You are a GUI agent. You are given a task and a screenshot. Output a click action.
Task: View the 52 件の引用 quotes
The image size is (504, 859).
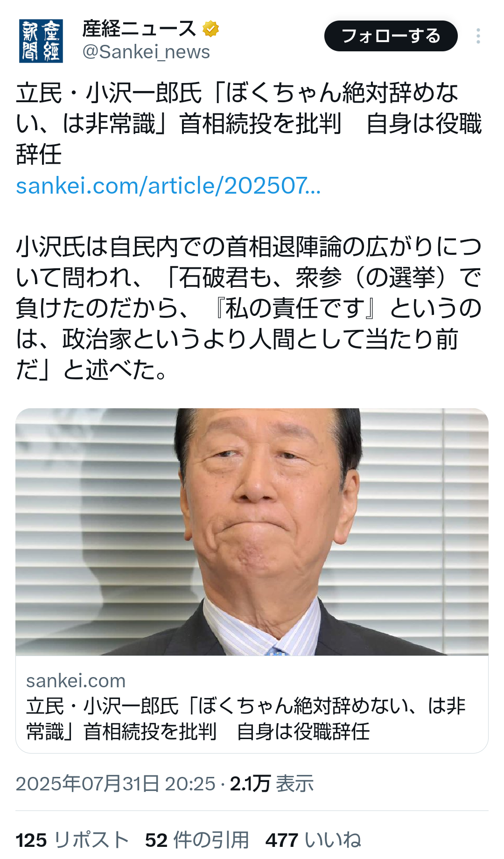pos(197,840)
